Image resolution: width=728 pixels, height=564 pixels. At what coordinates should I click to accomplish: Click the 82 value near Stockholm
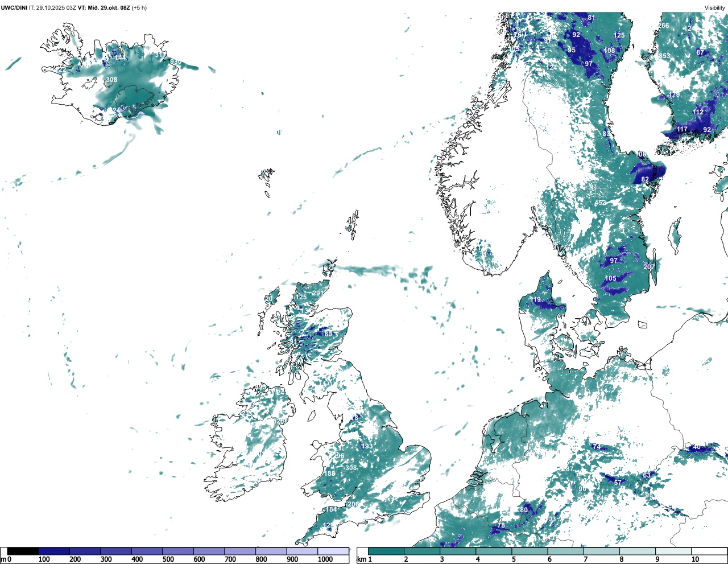pyautogui.click(x=645, y=179)
